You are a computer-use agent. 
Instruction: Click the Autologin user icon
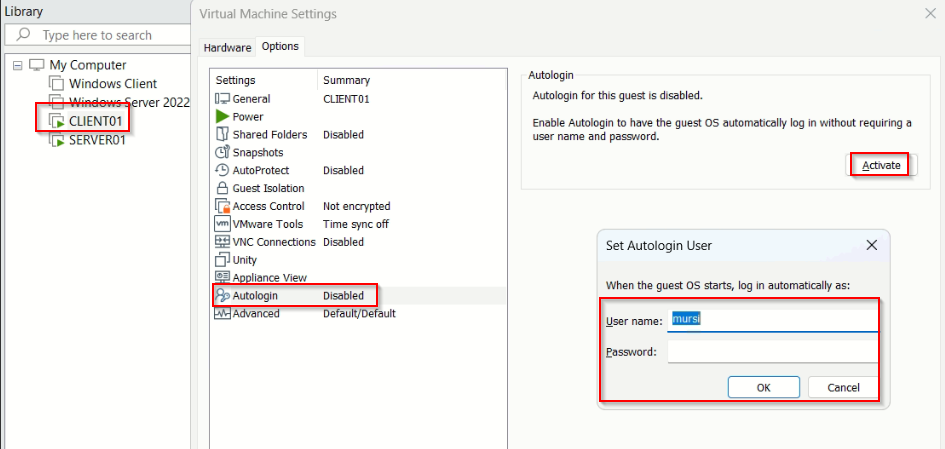[x=222, y=296]
